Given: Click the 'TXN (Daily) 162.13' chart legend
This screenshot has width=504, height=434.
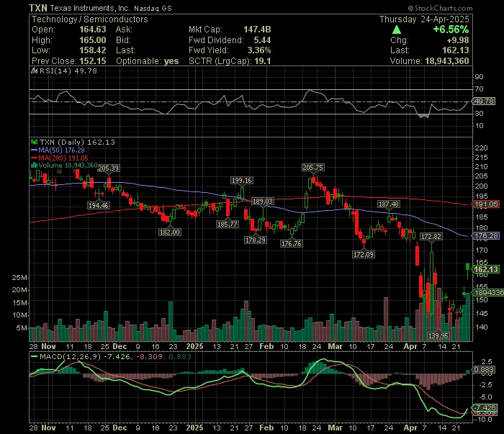Looking at the screenshot, I should click(x=77, y=142).
